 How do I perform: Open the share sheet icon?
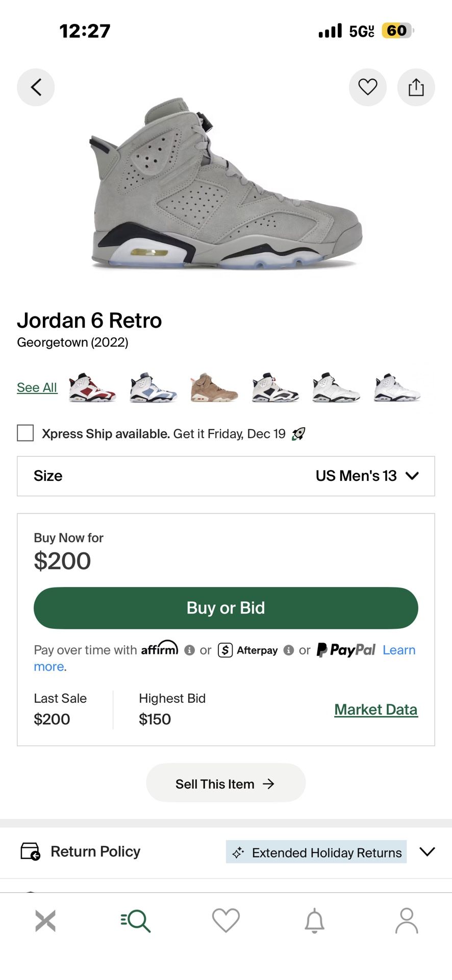pos(416,87)
